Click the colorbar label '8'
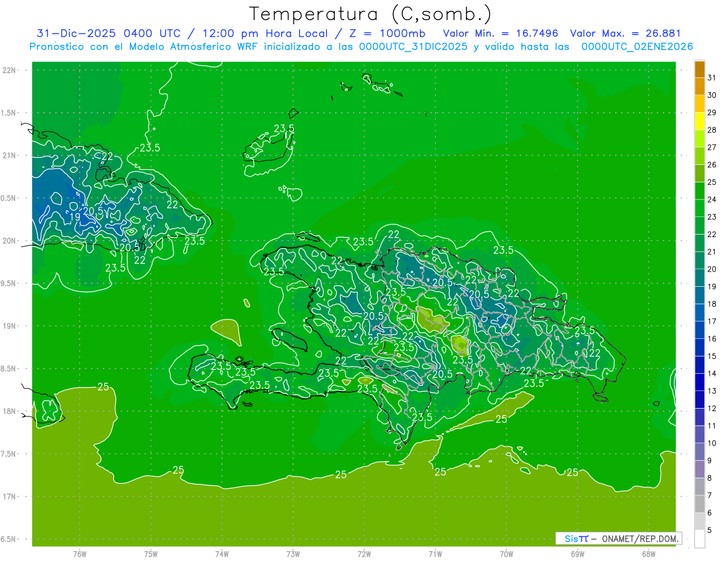Viewport: 728px width, 562px height. point(710,478)
